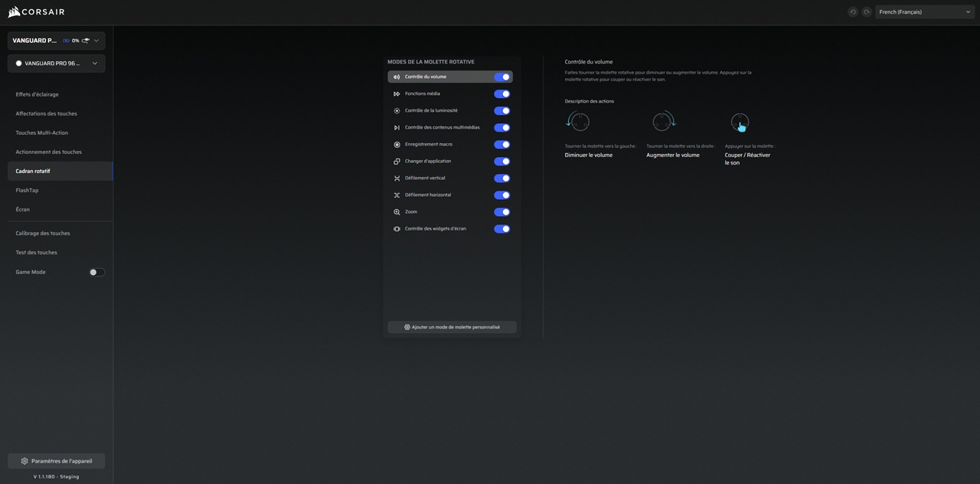Click the Zoom magnifier icon
Image resolution: width=980 pixels, height=484 pixels.
coord(397,212)
